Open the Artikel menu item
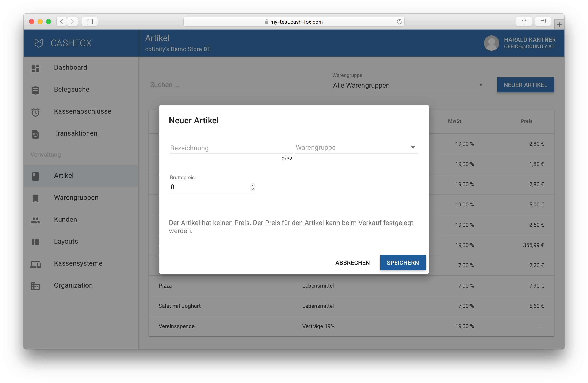 click(64, 175)
